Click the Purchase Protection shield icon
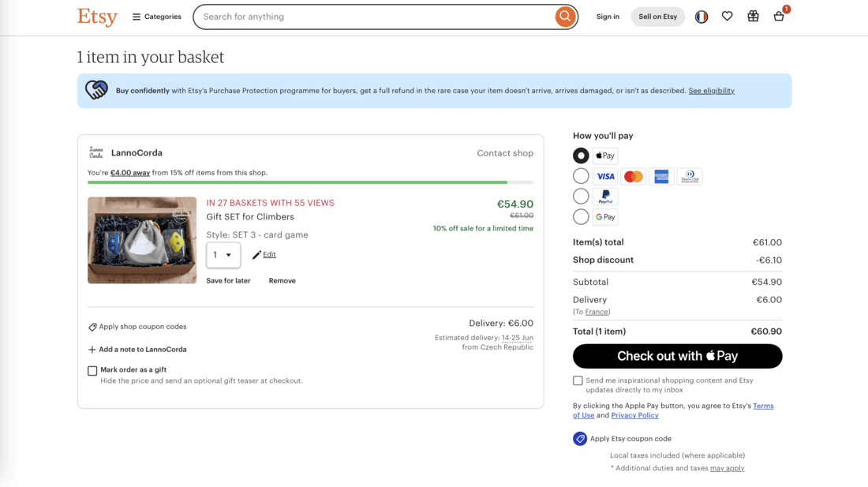 pyautogui.click(x=96, y=90)
